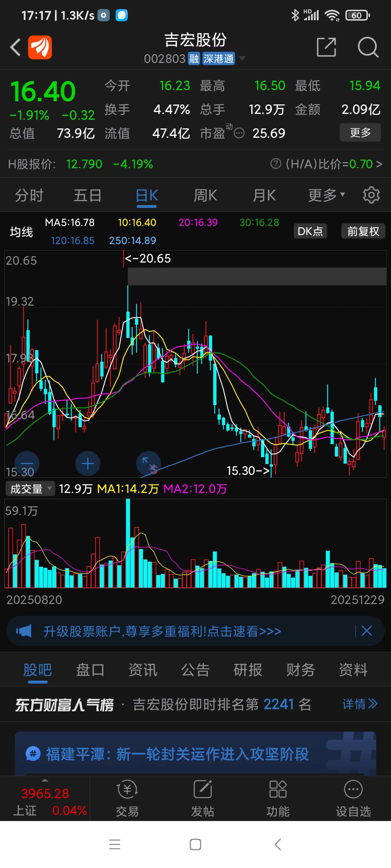Tap the expand-arrows circle on chart

(148, 464)
